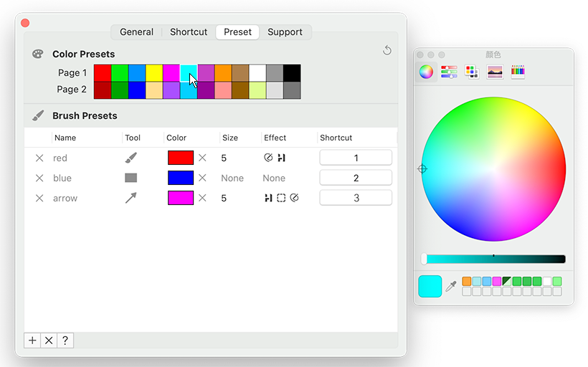
Task: Select color wheel mode in color picker
Action: [426, 72]
